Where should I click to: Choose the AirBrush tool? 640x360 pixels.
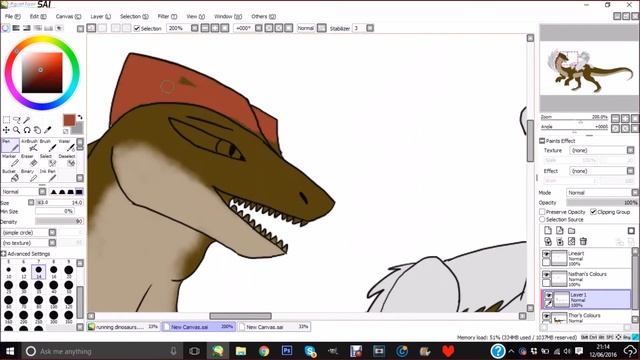click(x=29, y=145)
